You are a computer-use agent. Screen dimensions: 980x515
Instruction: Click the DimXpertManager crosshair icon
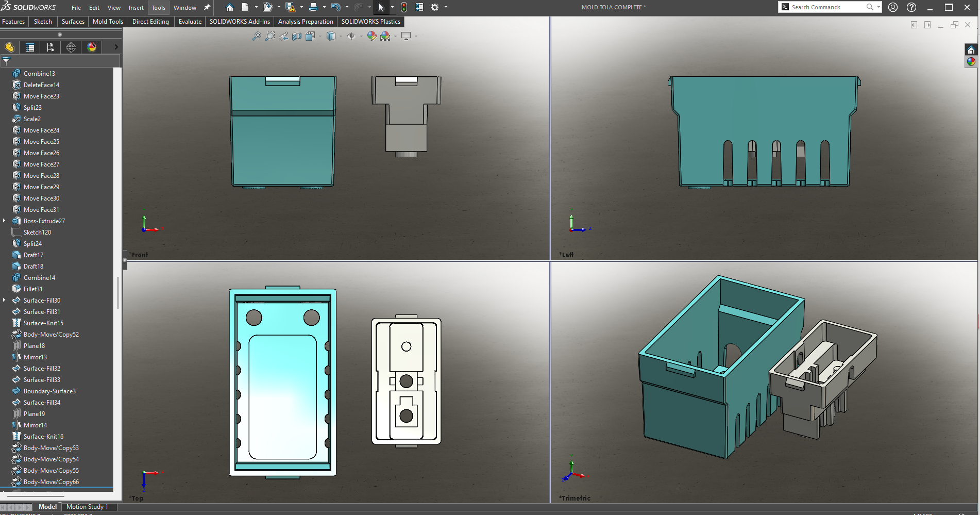(71, 47)
